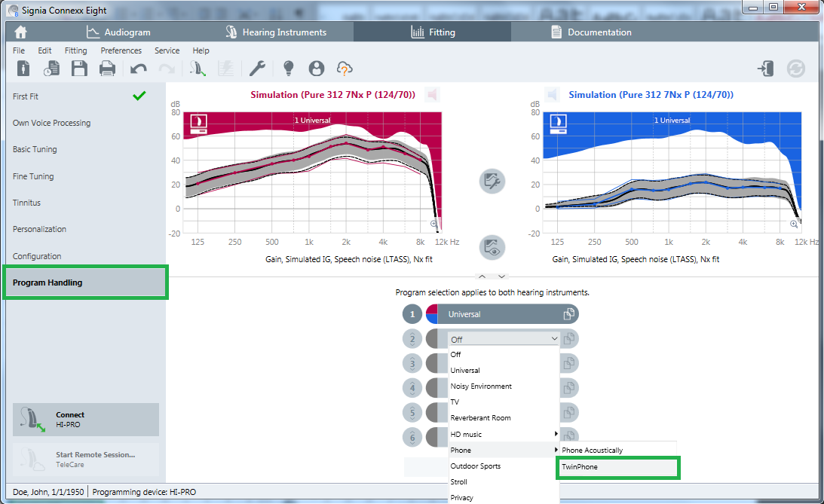Open client data toolbar icon
Image resolution: width=824 pixels, height=504 pixels.
23,69
